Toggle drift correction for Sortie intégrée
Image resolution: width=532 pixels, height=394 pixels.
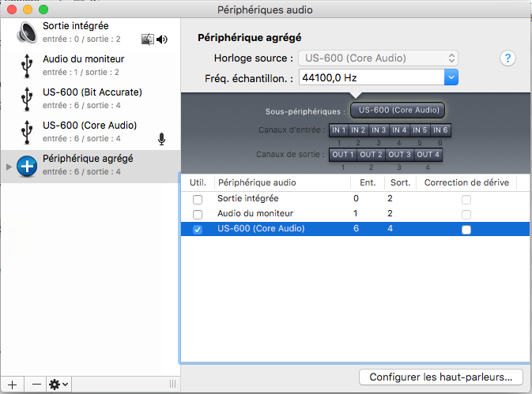(466, 200)
